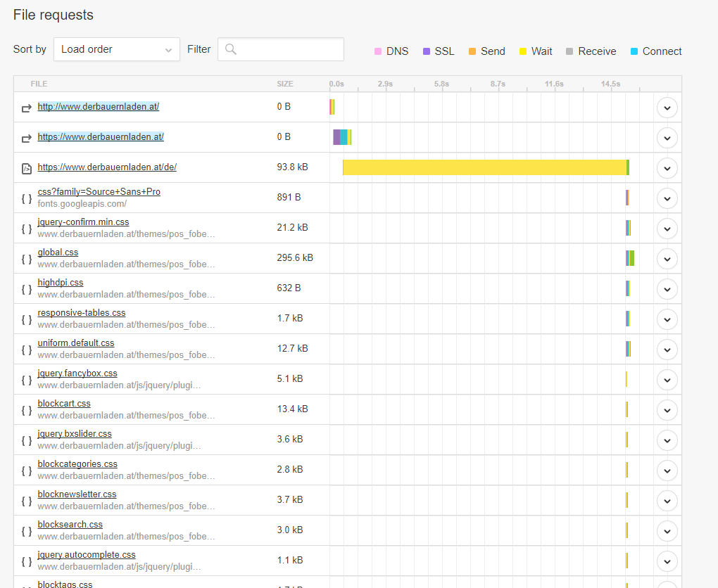Open the Sort by Load order dropdown
This screenshot has height=588, width=718.
pyautogui.click(x=117, y=49)
